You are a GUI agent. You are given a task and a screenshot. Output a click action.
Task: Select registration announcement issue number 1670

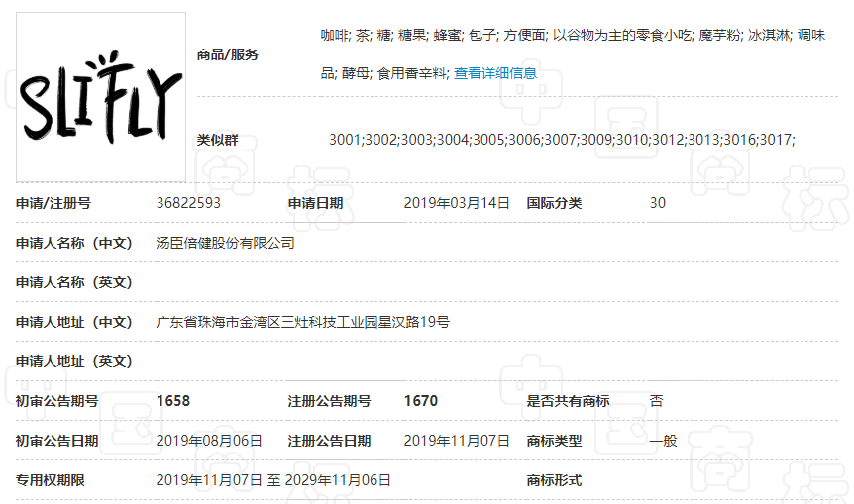pyautogui.click(x=420, y=401)
